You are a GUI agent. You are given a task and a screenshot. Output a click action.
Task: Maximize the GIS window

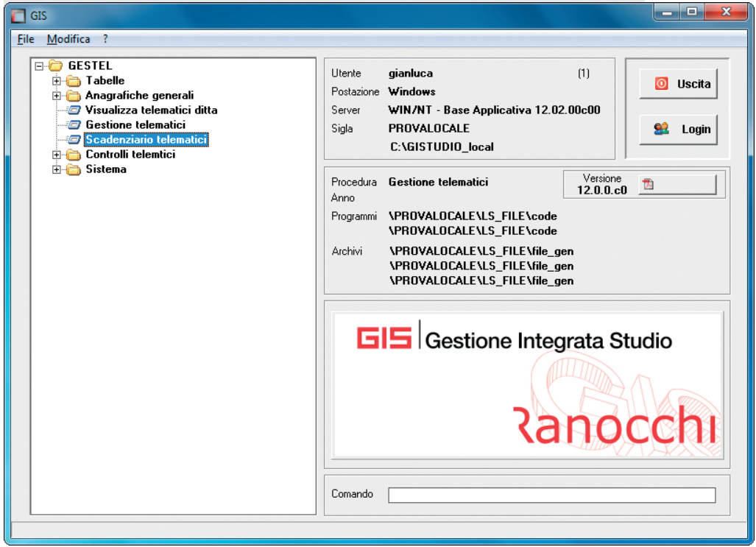(692, 12)
